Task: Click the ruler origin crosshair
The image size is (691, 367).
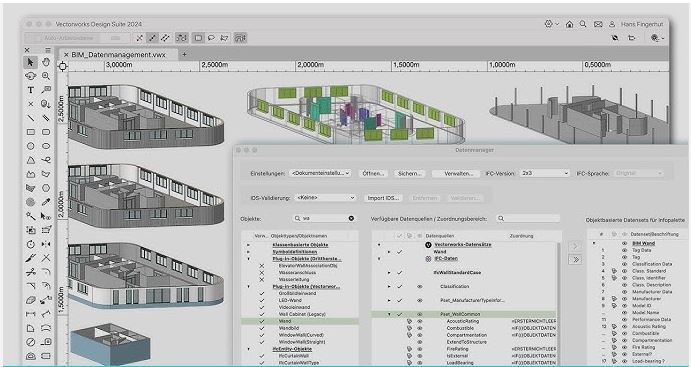Action: pos(63,66)
